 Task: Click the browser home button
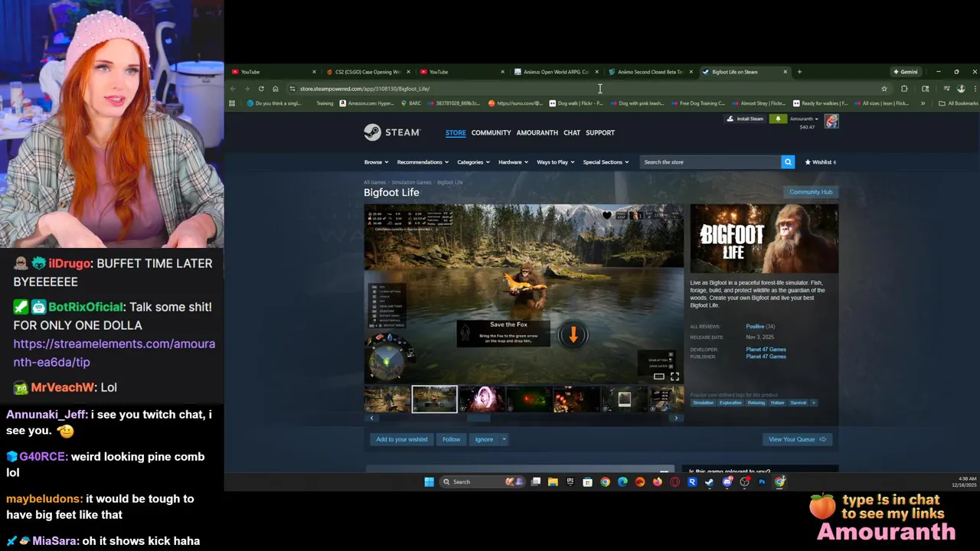tap(276, 89)
